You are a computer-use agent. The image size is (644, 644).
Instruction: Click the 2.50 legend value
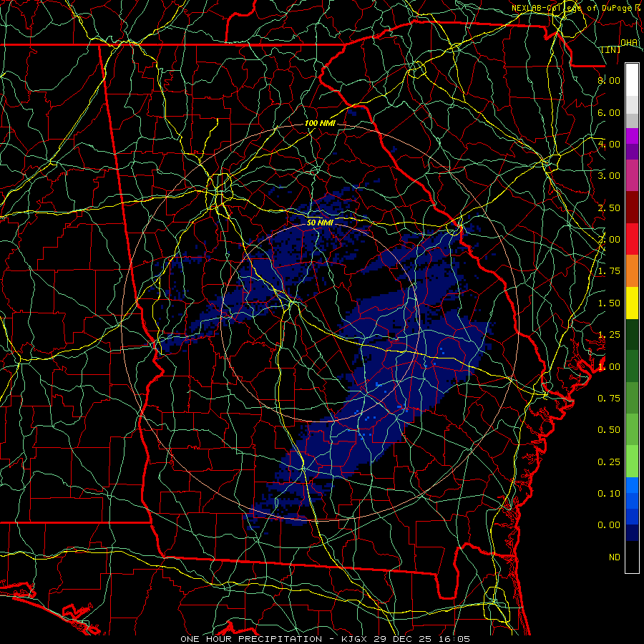609,208
